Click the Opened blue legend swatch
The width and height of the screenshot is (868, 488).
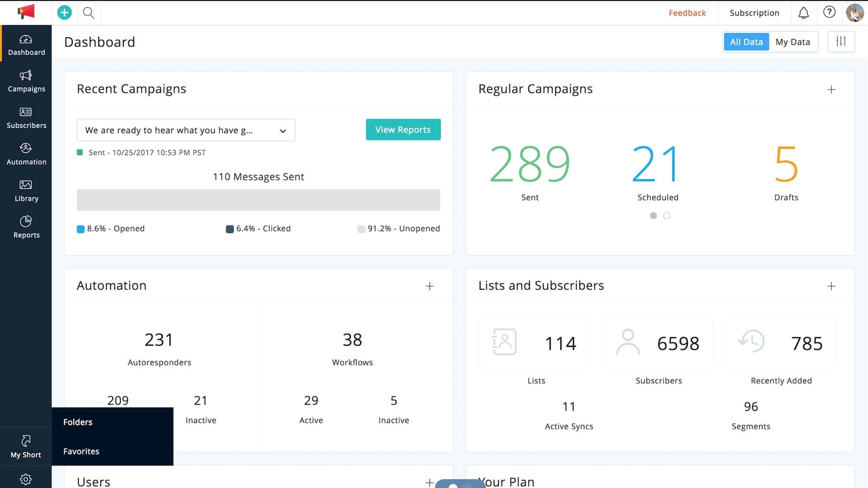80,229
